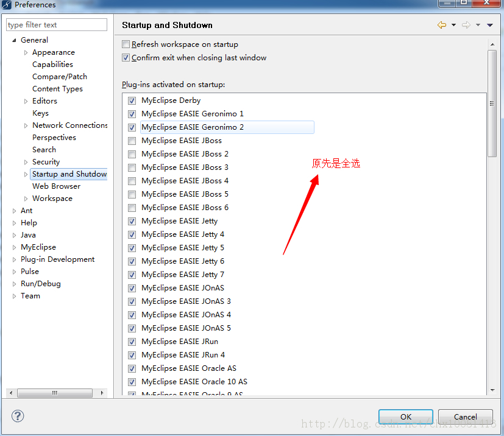Expand the Workspace tree node
Screen dimensions: 504x436
click(26, 199)
